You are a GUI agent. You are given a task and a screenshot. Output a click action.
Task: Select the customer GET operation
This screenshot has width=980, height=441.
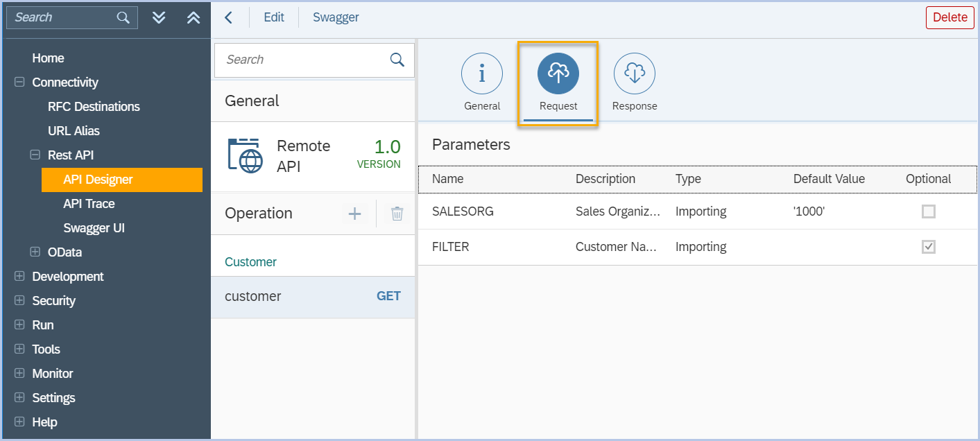pyautogui.click(x=312, y=297)
